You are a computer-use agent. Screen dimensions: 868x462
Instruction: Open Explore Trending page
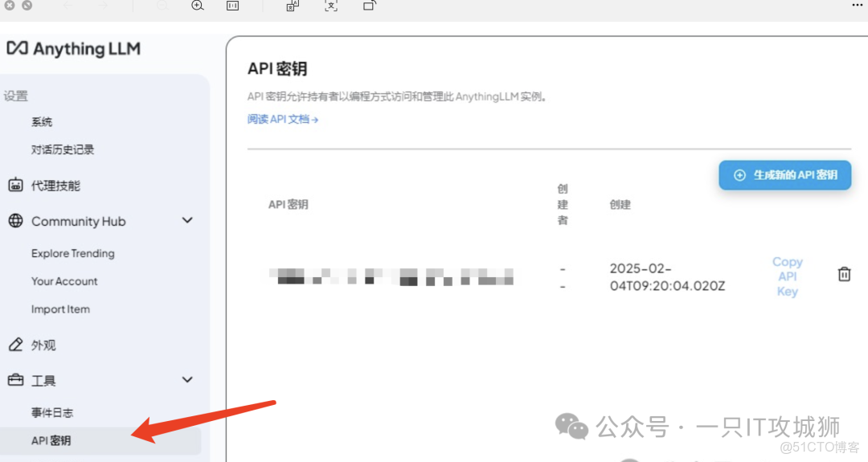coord(73,253)
